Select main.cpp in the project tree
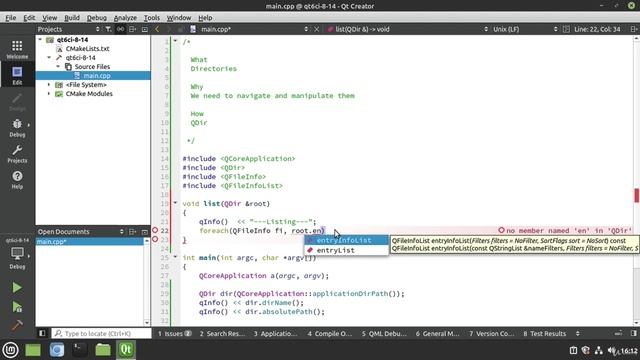The width and height of the screenshot is (640, 360). pos(93,76)
